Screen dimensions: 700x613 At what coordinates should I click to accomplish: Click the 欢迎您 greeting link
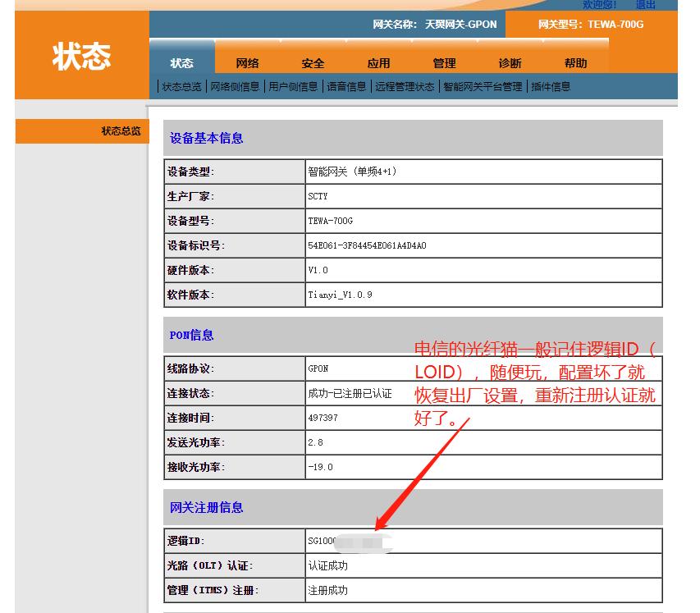click(599, 4)
